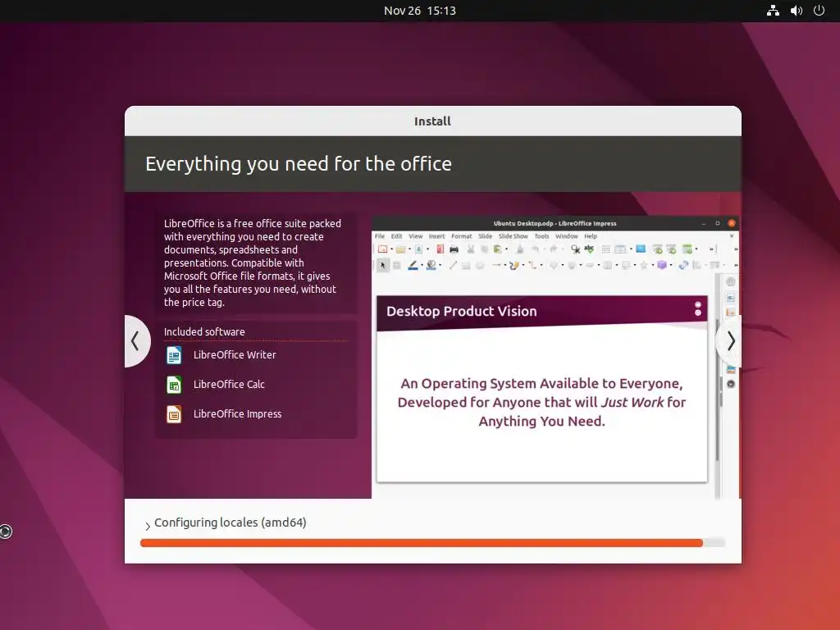
Task: Click the LibreOffice Impress icon in Included software
Action: click(174, 413)
